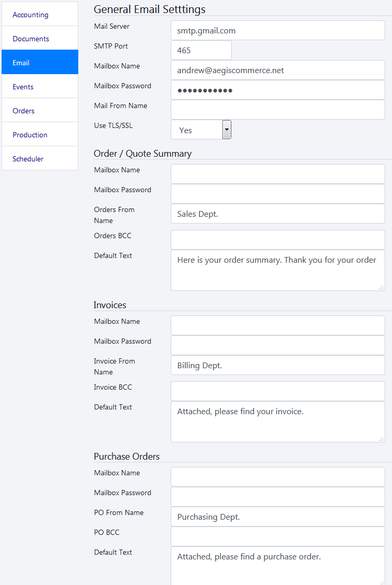
Task: Click the general Mailbox Password field
Action: coord(278,90)
